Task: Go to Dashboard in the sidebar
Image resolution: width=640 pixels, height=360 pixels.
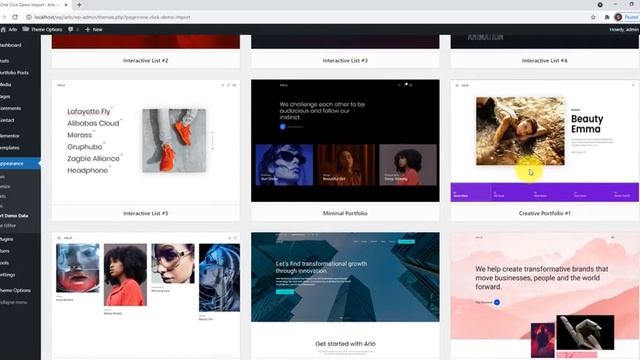Action: tap(11, 45)
